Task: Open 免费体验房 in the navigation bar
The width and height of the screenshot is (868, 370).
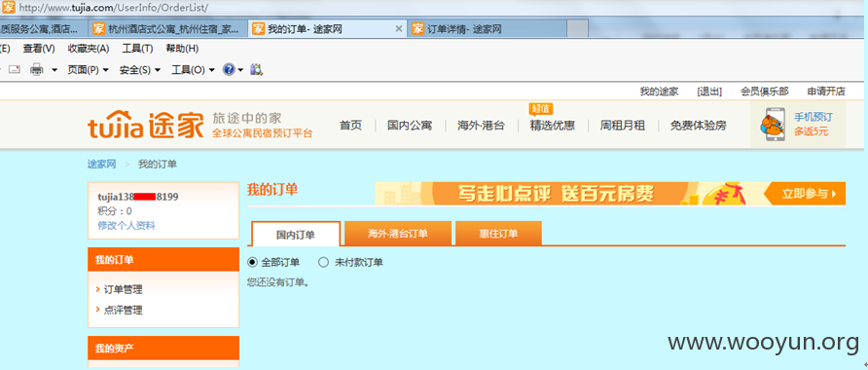Action: (698, 126)
